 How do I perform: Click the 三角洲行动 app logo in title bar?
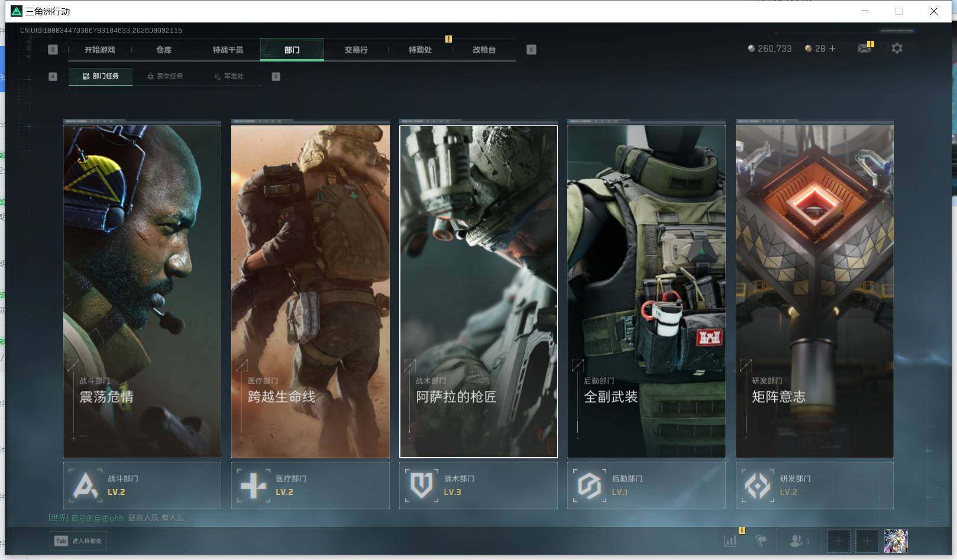click(x=17, y=11)
